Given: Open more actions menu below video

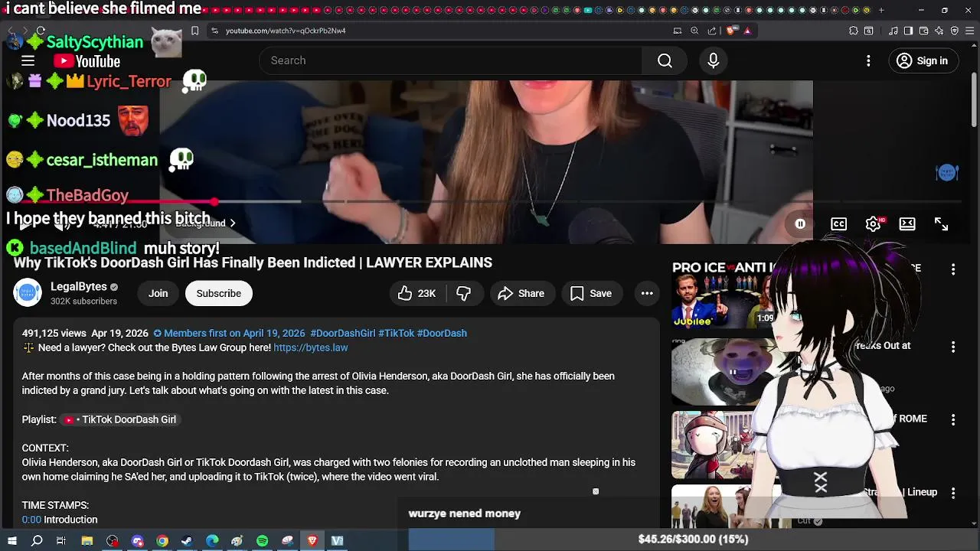Looking at the screenshot, I should tap(647, 293).
